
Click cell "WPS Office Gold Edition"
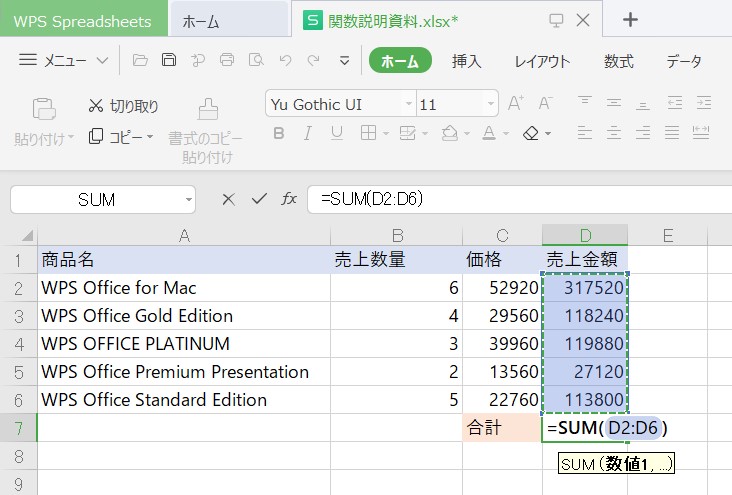coord(184,316)
